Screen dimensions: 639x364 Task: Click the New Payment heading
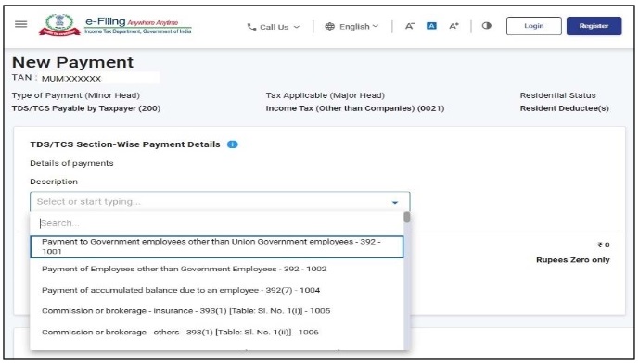coord(72,62)
